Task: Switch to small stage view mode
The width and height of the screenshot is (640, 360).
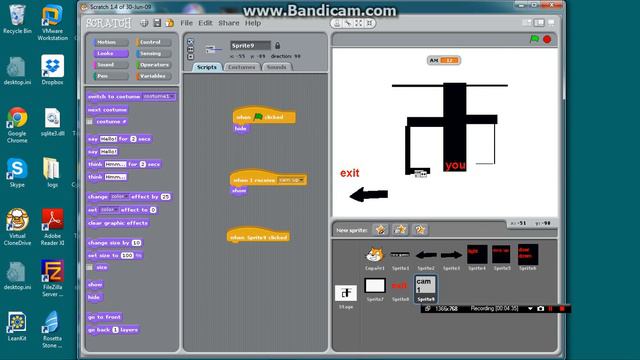Action: [527, 23]
